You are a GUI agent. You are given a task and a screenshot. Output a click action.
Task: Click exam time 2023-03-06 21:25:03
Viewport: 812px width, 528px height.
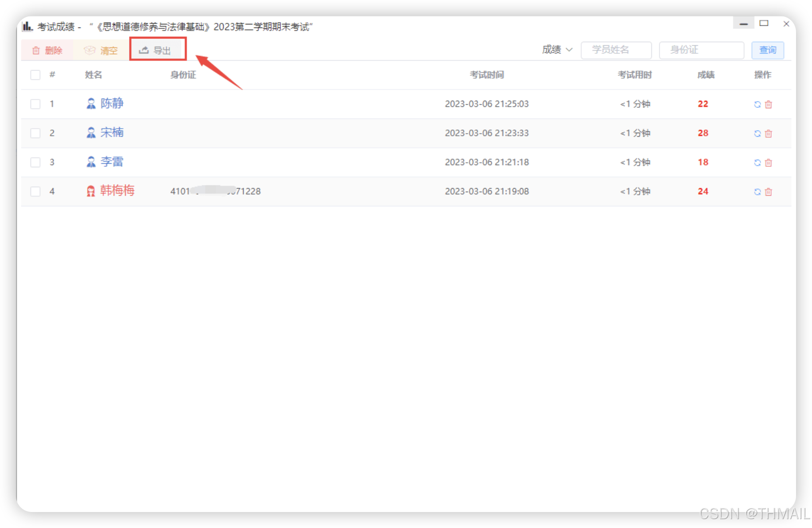click(x=487, y=104)
